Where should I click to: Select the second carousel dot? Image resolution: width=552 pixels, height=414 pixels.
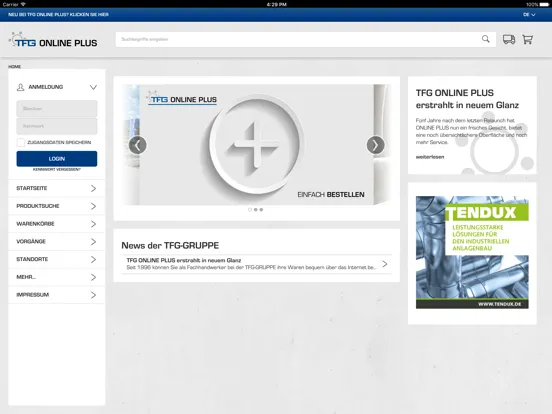tap(256, 210)
